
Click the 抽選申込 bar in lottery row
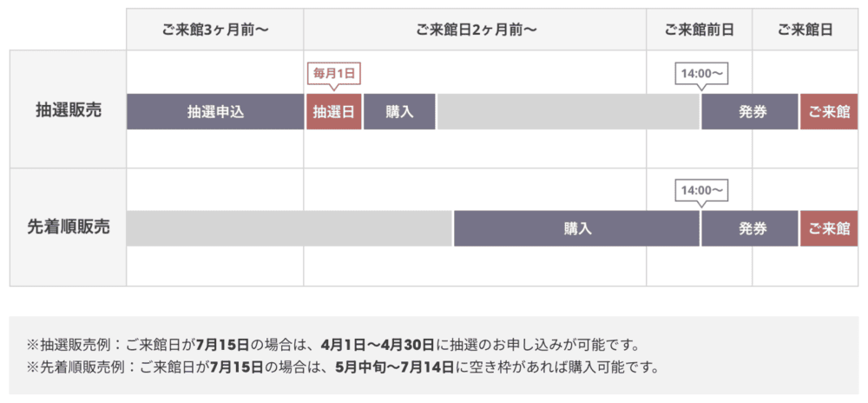tap(215, 112)
